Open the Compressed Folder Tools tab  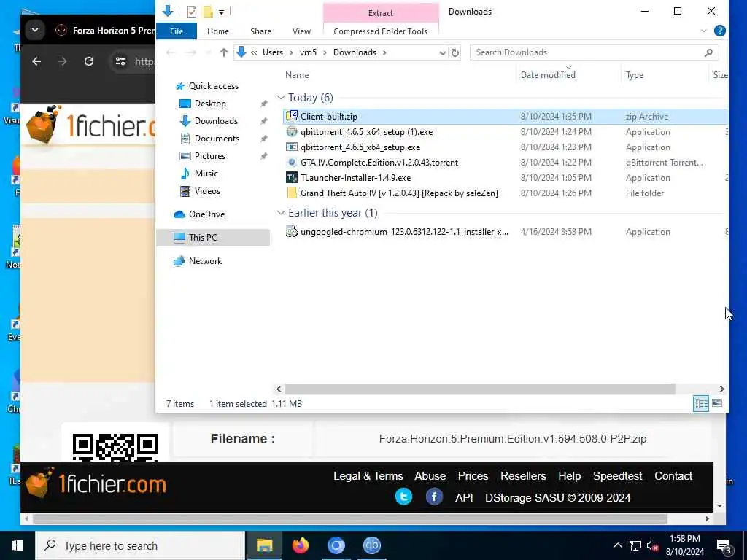click(380, 31)
